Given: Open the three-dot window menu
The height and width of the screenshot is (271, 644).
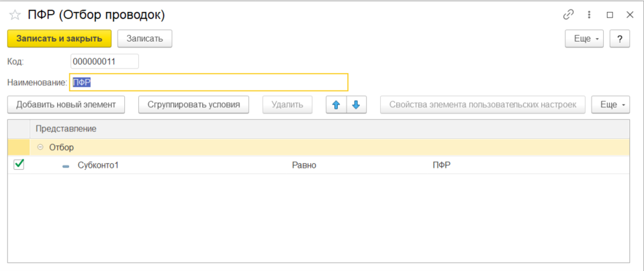Looking at the screenshot, I should 589,15.
